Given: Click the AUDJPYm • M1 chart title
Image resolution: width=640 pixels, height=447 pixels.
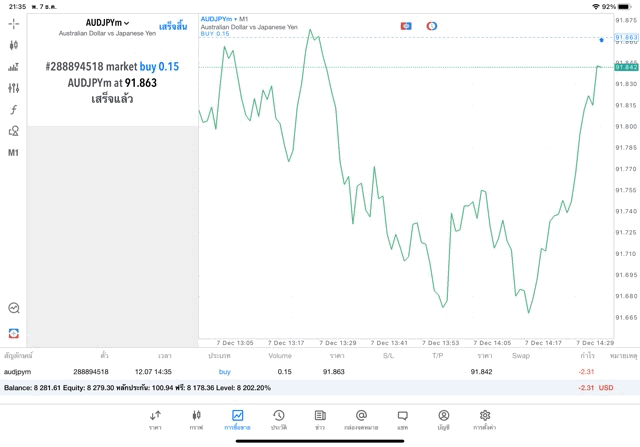Looking at the screenshot, I should click(224, 19).
